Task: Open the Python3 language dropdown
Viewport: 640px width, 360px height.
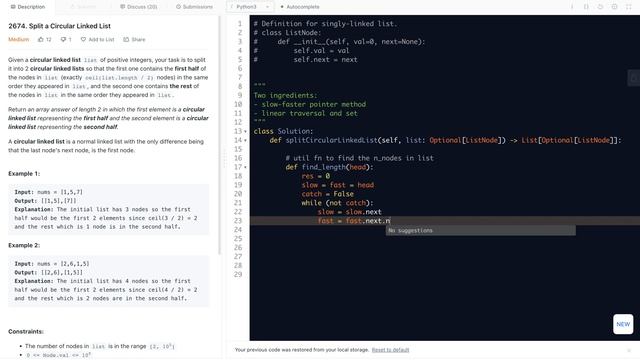Action: pyautogui.click(x=250, y=7)
